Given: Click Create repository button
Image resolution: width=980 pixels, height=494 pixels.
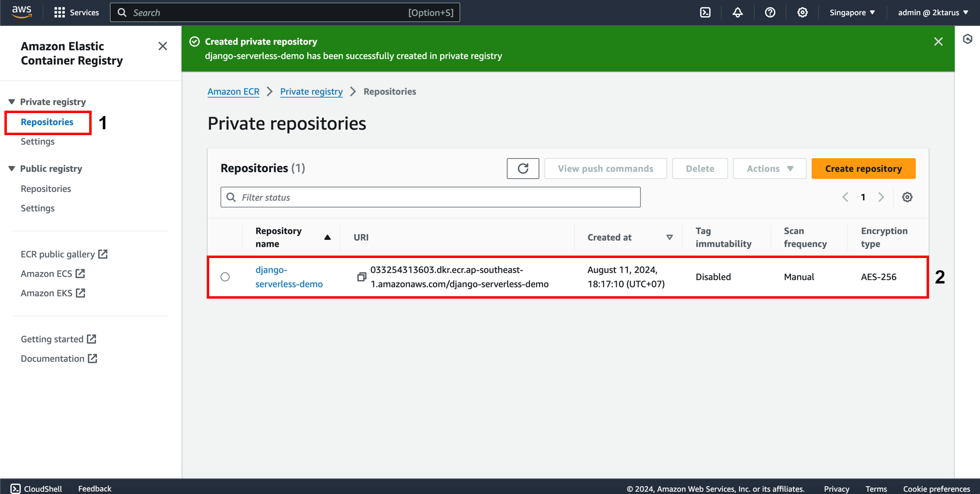Looking at the screenshot, I should (863, 168).
